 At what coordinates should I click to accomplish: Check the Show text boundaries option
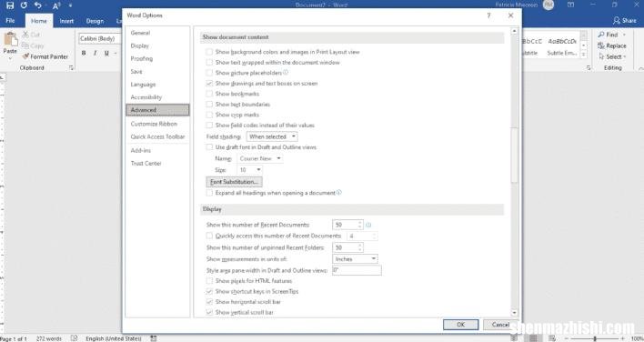click(x=209, y=105)
